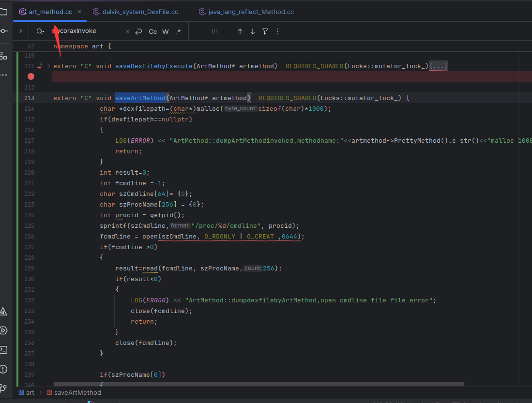
Task: Open the Terminal tool window
Action: pyautogui.click(x=3, y=350)
